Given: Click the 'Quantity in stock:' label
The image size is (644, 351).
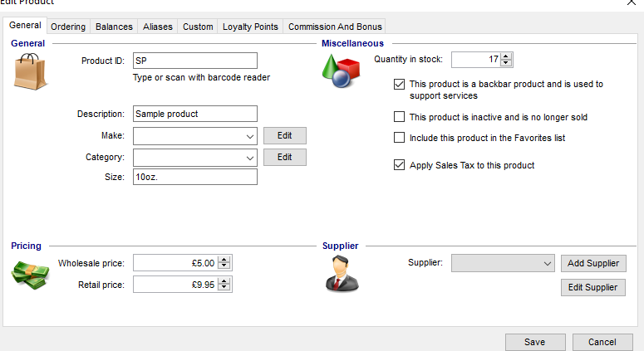Looking at the screenshot, I should click(408, 60).
